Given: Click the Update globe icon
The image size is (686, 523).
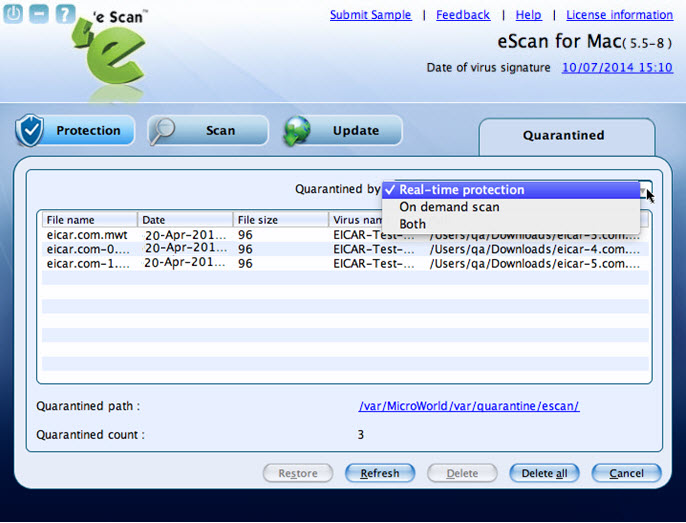Looking at the screenshot, I should pos(297,130).
